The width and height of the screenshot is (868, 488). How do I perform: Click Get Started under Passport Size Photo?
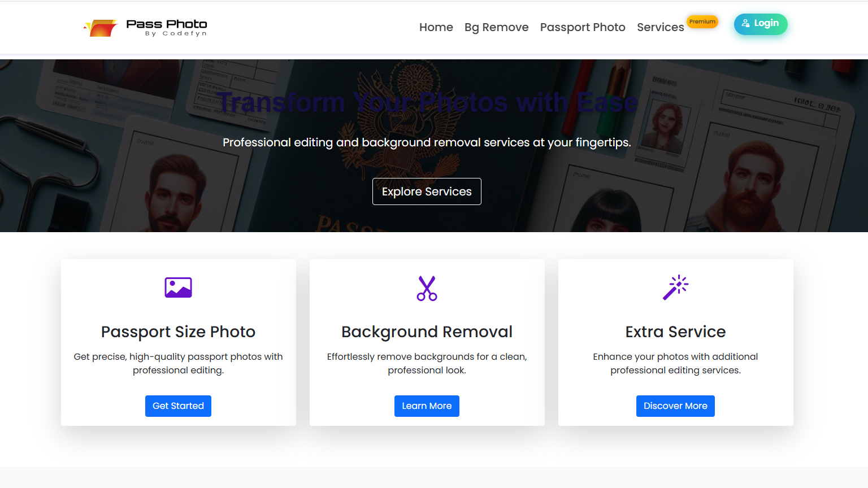click(178, 406)
